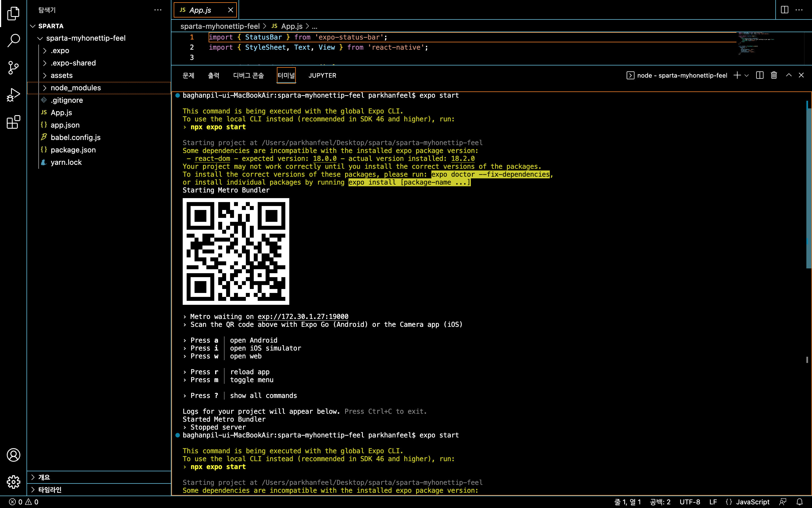
Task: Click sparta-myhonettip-feel in the breadcrumb
Action: click(220, 26)
